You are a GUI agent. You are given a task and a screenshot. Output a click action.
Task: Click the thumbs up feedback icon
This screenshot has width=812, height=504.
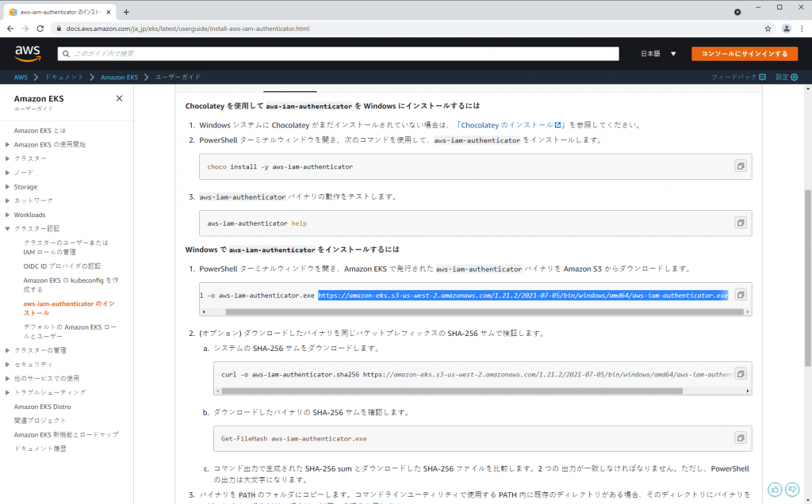click(775, 490)
